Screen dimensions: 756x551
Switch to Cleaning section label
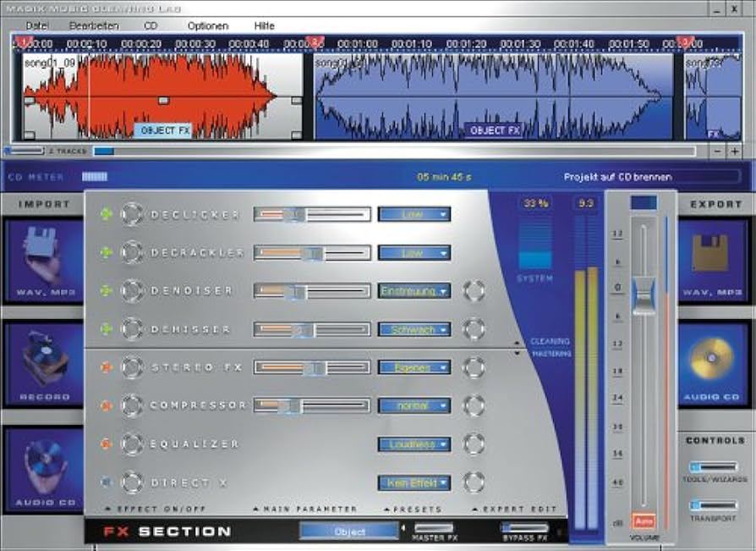pos(550,341)
